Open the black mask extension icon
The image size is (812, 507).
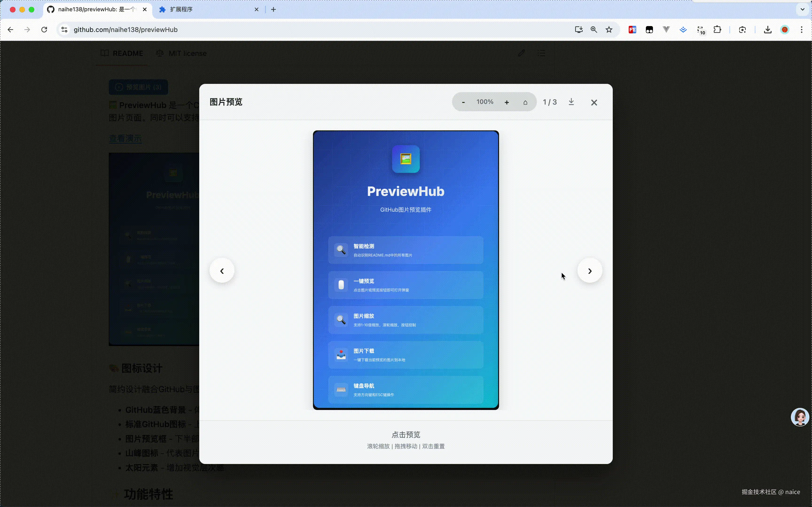point(649,30)
